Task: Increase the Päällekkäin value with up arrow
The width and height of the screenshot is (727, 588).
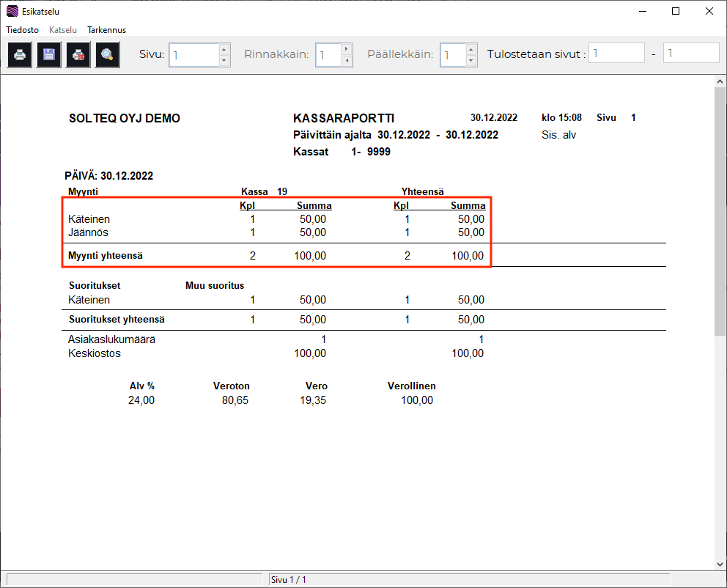Action: 471,49
